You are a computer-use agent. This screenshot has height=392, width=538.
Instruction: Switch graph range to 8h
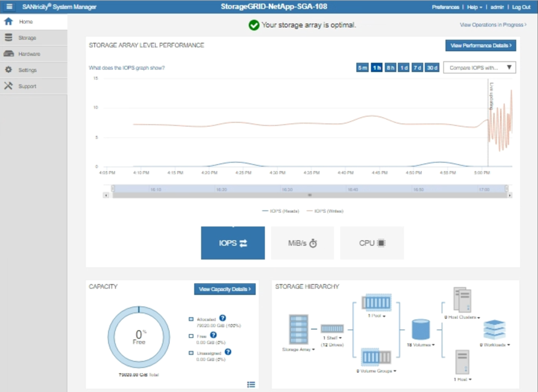tap(390, 68)
